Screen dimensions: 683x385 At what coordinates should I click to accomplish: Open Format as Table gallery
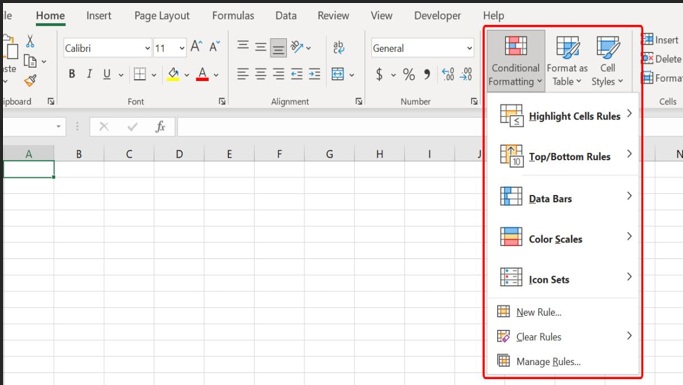coord(568,61)
